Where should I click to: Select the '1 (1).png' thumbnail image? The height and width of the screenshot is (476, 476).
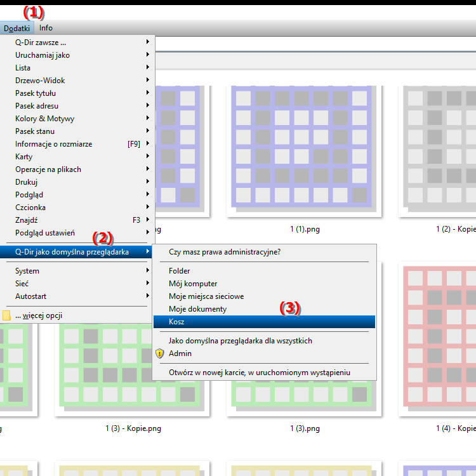click(304, 151)
